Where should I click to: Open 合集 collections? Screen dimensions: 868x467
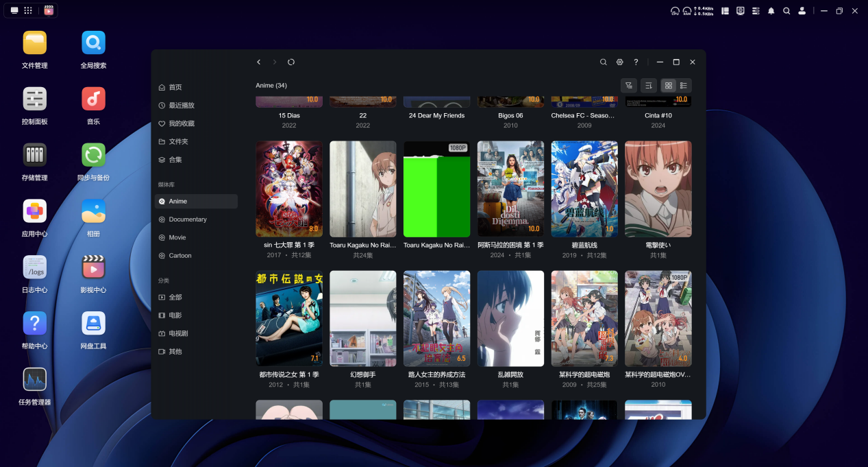click(196, 160)
